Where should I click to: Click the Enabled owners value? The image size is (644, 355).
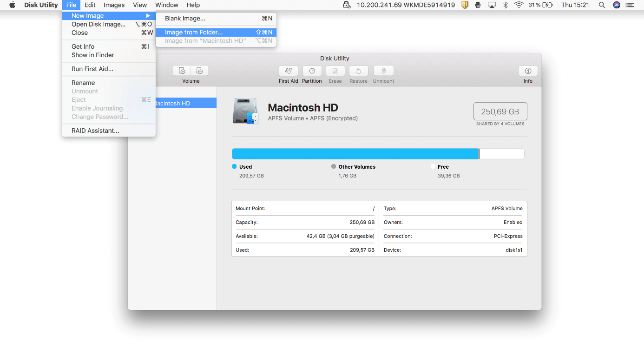tap(513, 222)
